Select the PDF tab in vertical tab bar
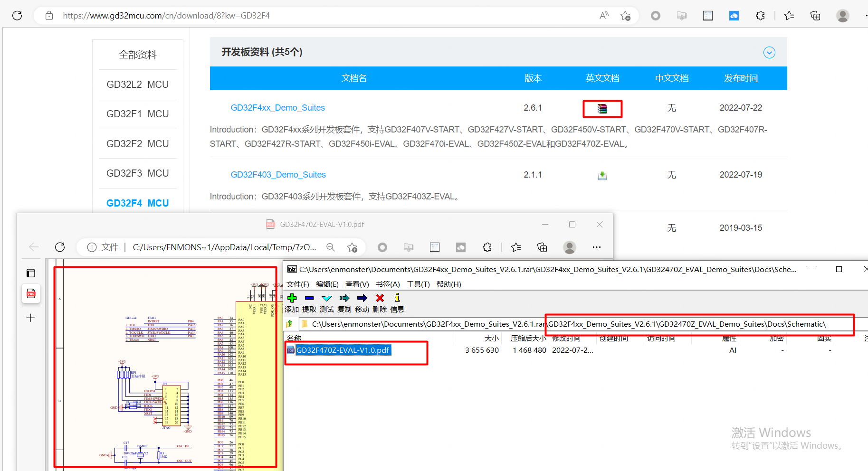Image resolution: width=868 pixels, height=471 pixels. tap(31, 293)
